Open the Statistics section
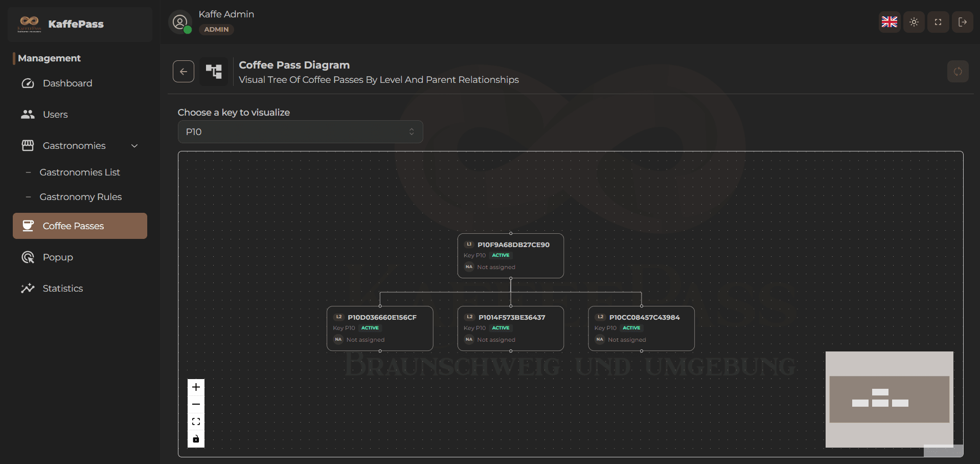The image size is (980, 464). click(62, 289)
